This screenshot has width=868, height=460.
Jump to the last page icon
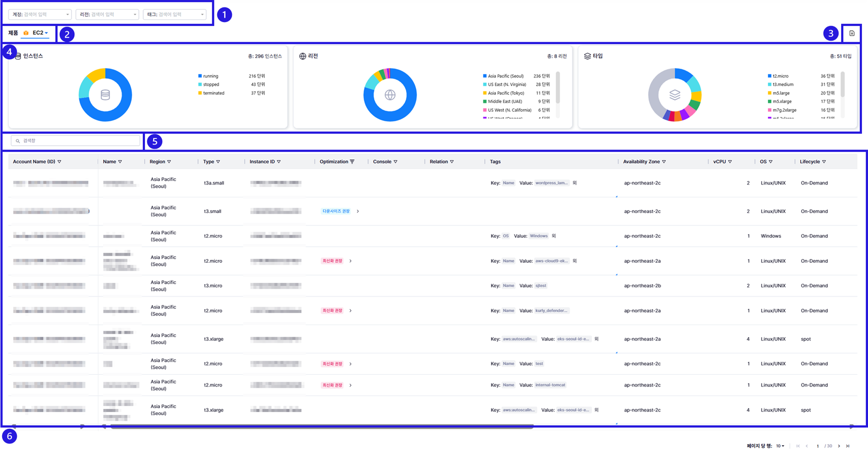848,446
